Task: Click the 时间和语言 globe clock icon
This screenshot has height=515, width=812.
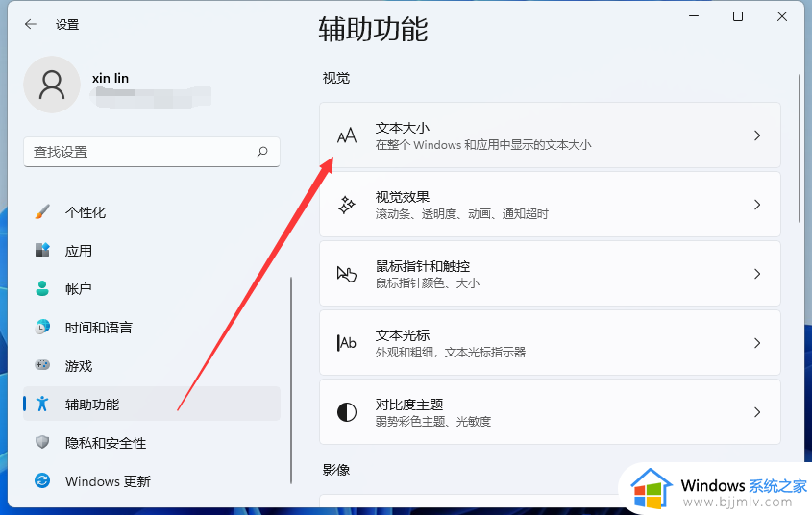Action: click(42, 327)
